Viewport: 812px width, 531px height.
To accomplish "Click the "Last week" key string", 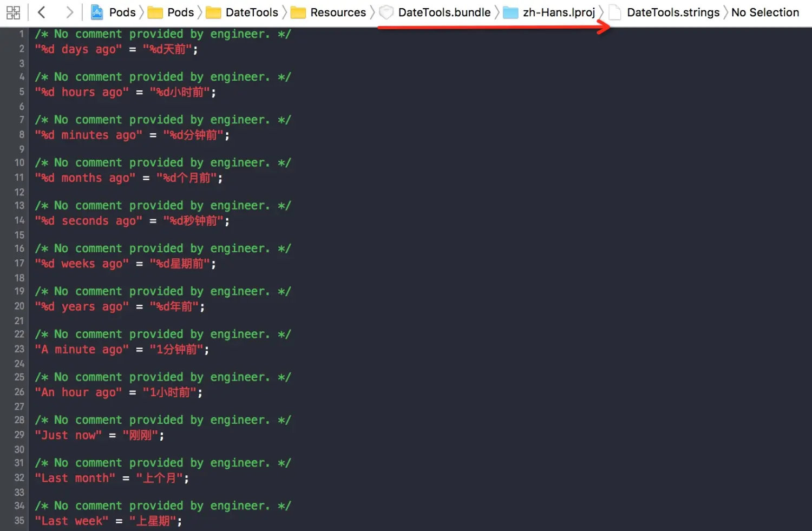I will [x=72, y=521].
